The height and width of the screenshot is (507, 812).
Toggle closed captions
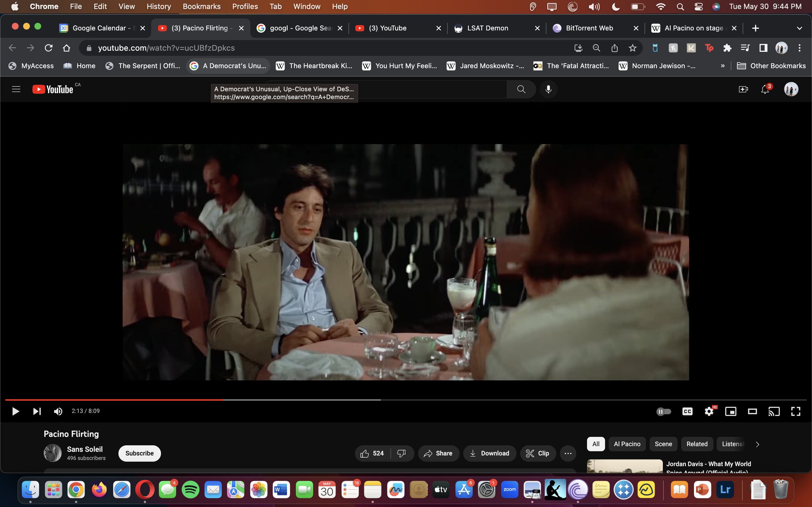[687, 411]
